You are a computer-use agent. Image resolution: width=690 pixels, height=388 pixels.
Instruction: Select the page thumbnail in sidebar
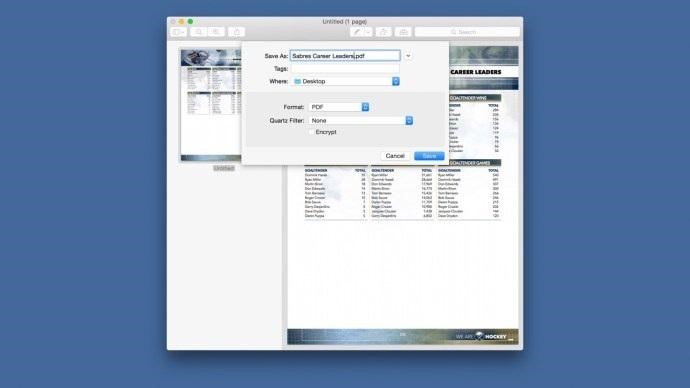click(x=211, y=105)
